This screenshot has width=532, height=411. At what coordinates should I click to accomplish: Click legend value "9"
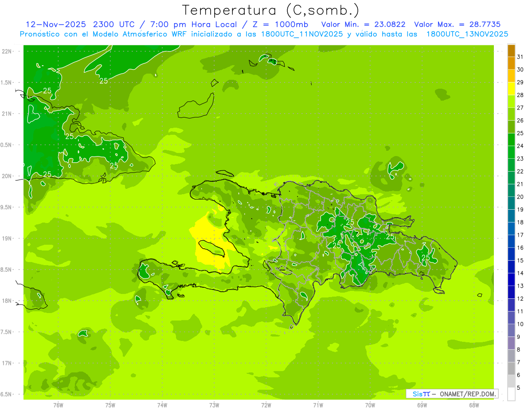point(519,337)
